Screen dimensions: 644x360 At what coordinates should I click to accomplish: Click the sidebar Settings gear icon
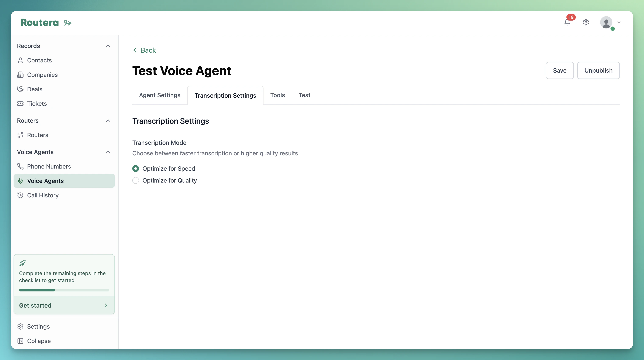pos(20,326)
